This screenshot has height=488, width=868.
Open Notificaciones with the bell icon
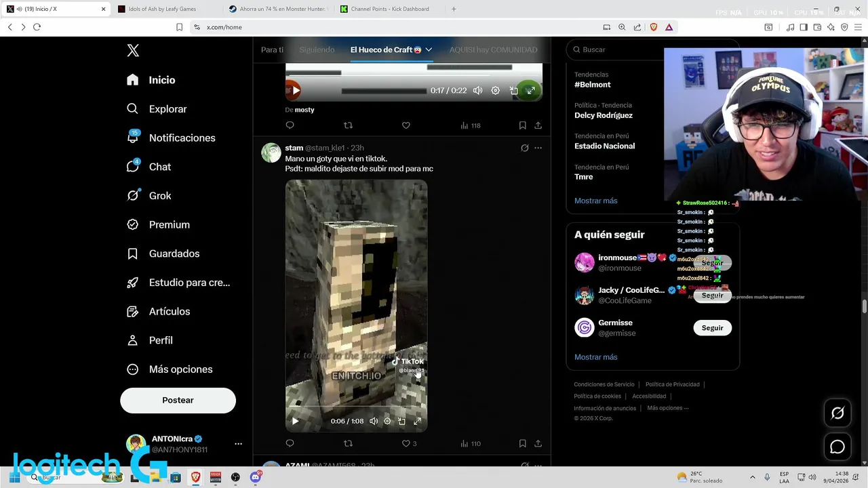[x=172, y=138]
